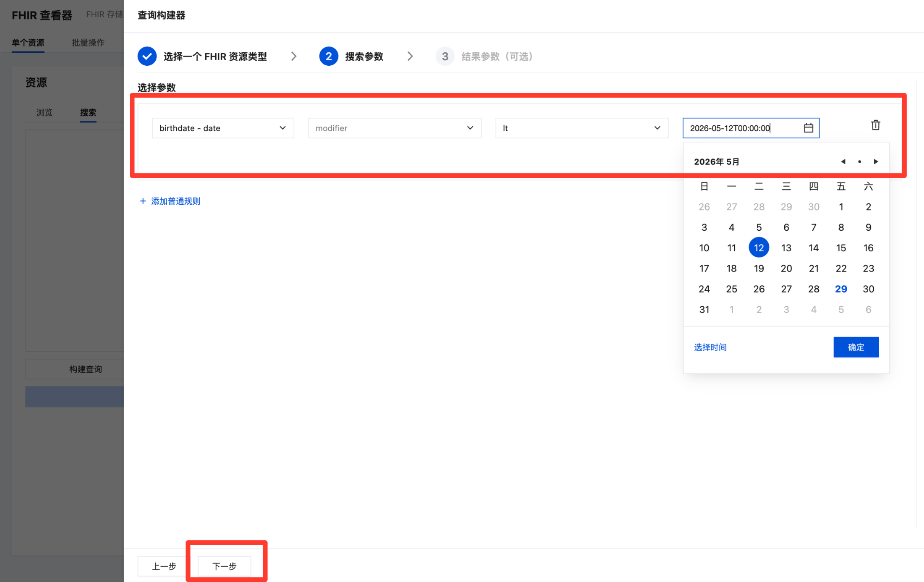Viewport: 924px width, 582px height.
Task: Click 构建查询 button in background panel
Action: pyautogui.click(x=86, y=369)
